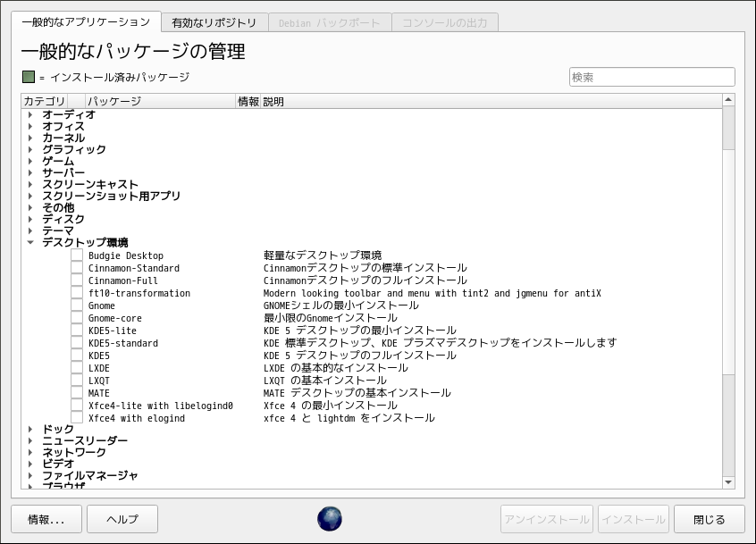The image size is (756, 544).
Task: Expand the スクリーンキャスト category
Action: 30,184
